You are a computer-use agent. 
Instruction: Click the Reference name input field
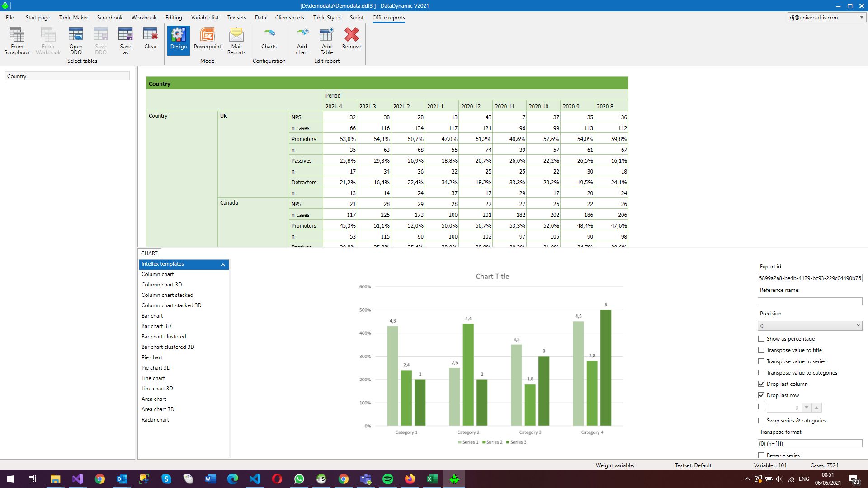tap(810, 301)
